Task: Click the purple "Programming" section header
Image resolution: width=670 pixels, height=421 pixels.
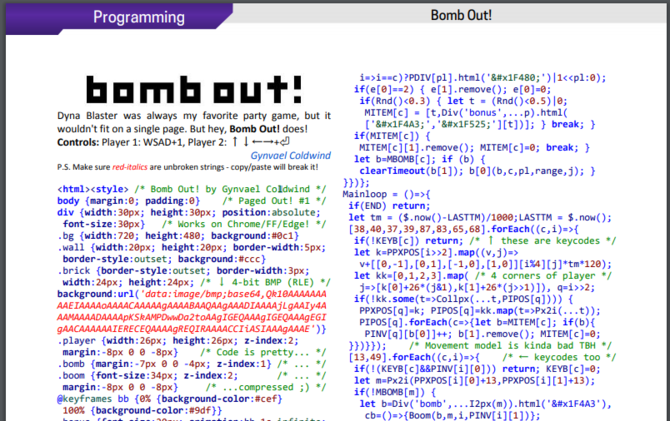Action: pyautogui.click(x=139, y=17)
